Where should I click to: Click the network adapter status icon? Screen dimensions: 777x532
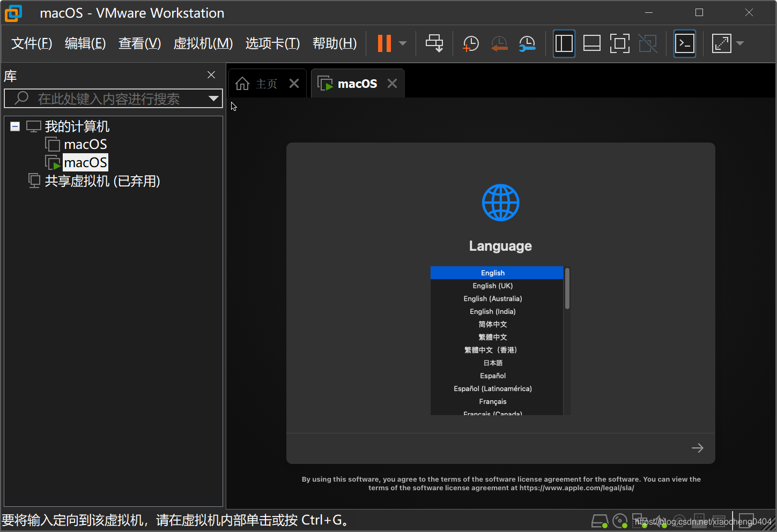pyautogui.click(x=640, y=521)
